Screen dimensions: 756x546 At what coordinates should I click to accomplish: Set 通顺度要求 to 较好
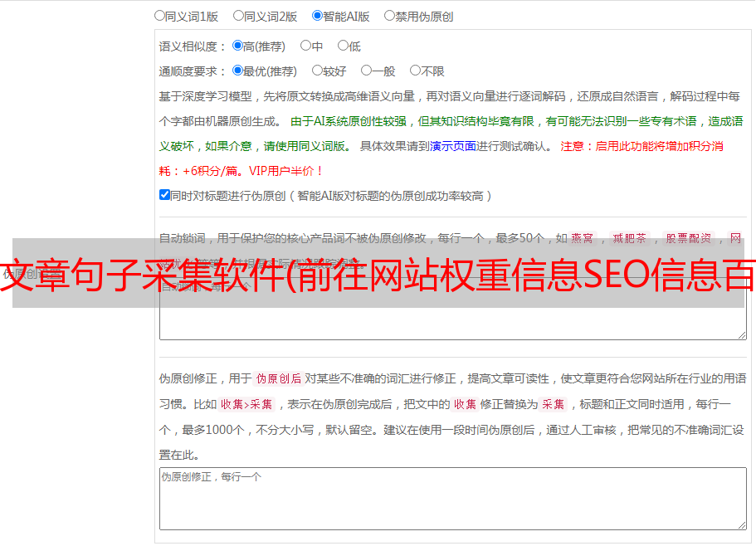pos(317,71)
